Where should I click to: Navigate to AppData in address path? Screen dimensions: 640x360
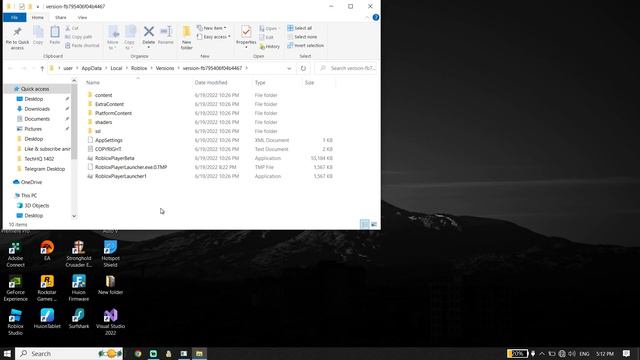(91, 68)
